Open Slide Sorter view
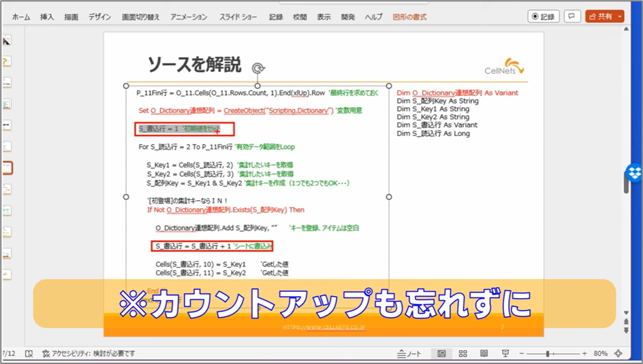This screenshot has width=643, height=364. point(463,354)
